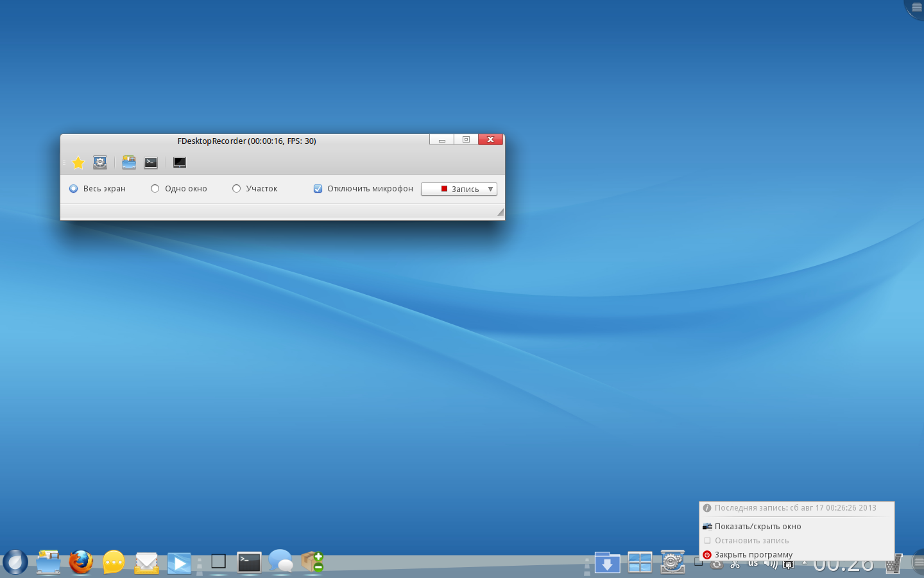Toggle the "Отключить микрофон" checkbox
This screenshot has height=578, width=924.
point(318,189)
